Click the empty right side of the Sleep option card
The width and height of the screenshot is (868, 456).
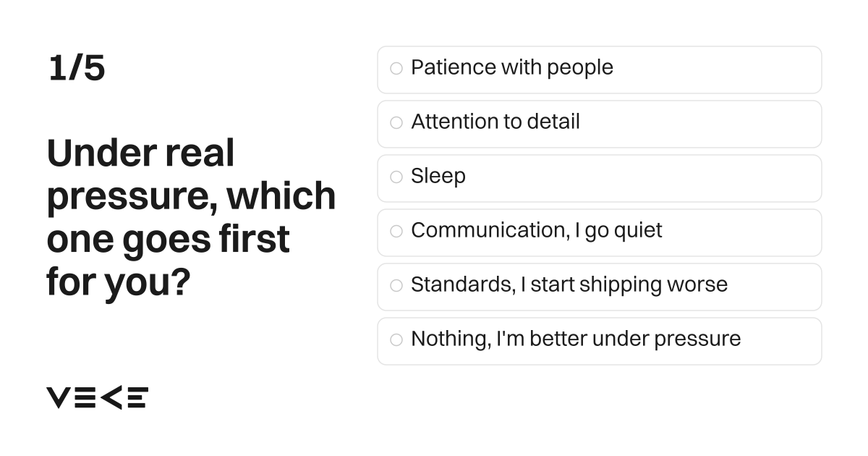pos(644,178)
